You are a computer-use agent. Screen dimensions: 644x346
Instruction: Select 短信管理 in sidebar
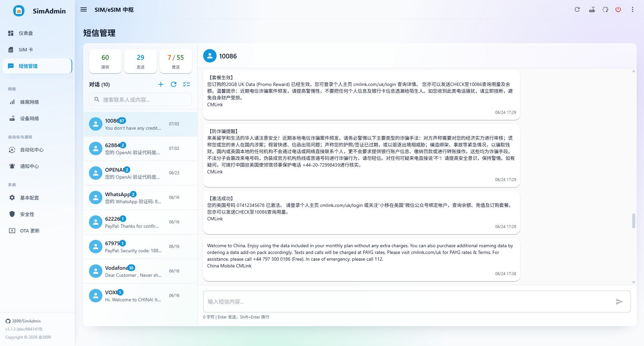[37, 66]
